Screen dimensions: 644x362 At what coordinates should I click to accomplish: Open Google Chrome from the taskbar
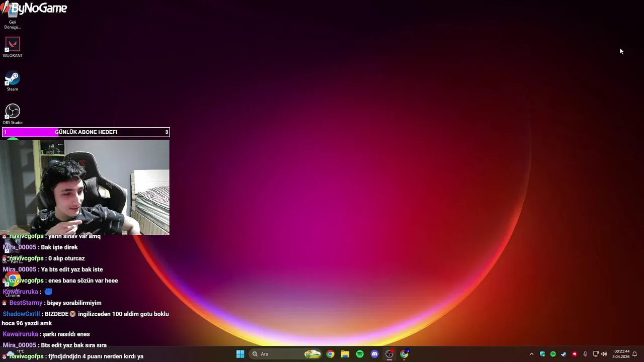click(330, 354)
